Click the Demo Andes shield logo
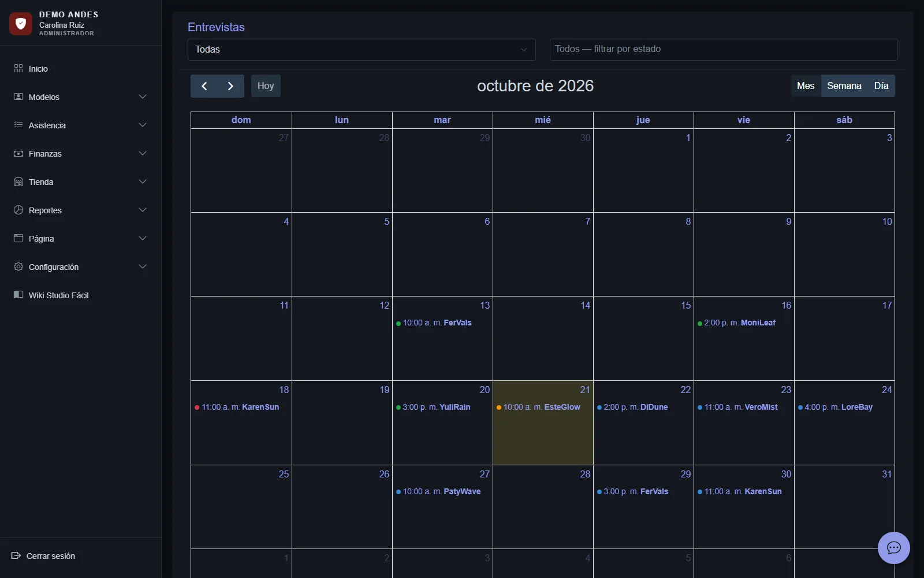The image size is (924, 578). pos(21,23)
